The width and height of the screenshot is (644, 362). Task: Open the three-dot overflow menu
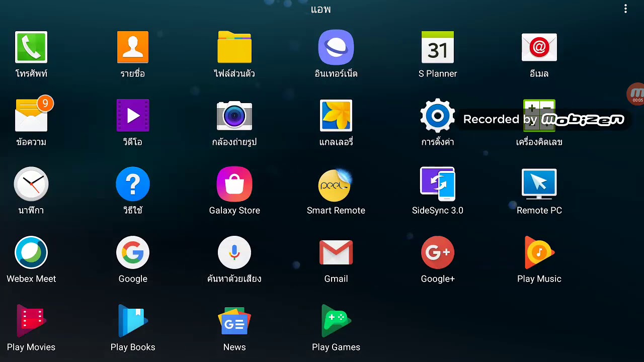625,9
